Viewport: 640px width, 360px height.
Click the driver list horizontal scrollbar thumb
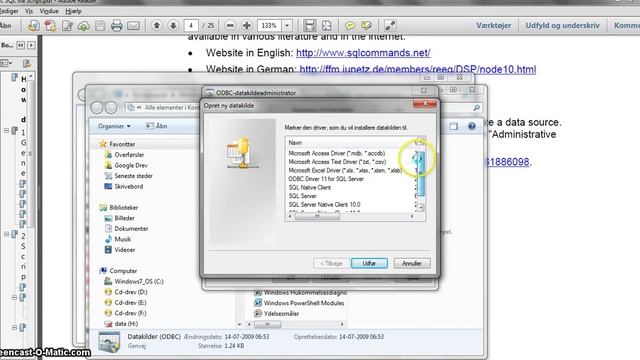[317, 216]
